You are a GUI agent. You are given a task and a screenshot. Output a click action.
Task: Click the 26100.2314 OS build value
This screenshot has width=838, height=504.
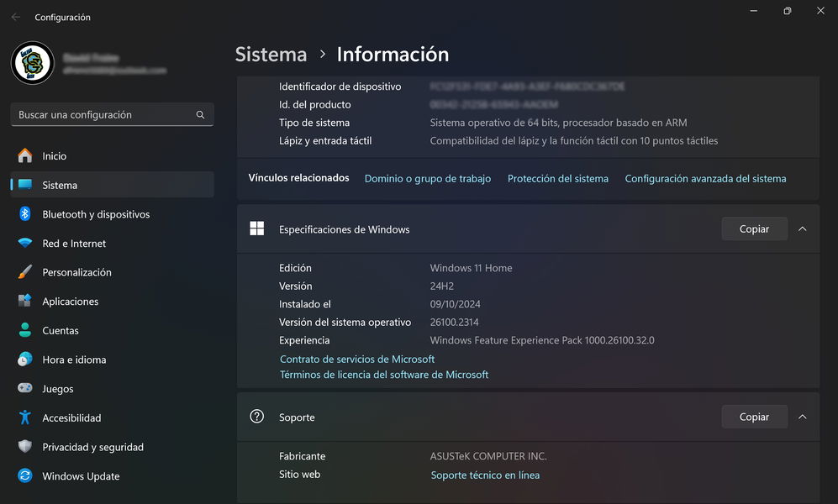coord(454,323)
